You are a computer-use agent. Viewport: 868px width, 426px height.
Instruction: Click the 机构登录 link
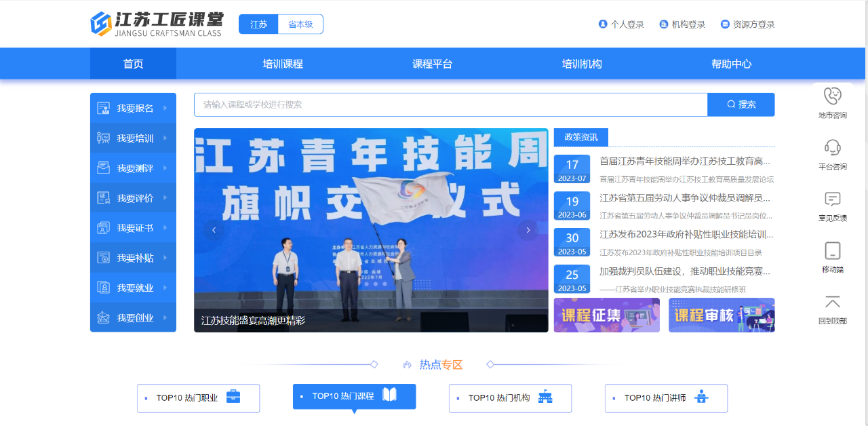point(688,24)
